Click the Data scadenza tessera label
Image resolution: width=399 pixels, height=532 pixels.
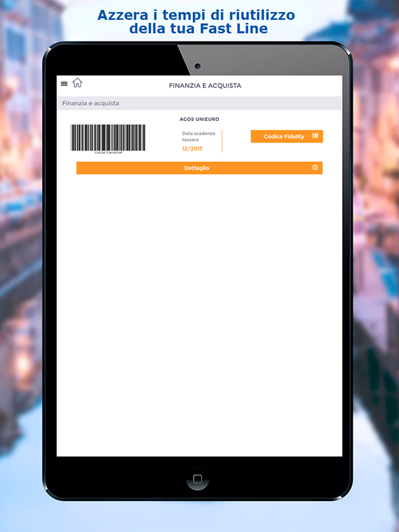199,136
